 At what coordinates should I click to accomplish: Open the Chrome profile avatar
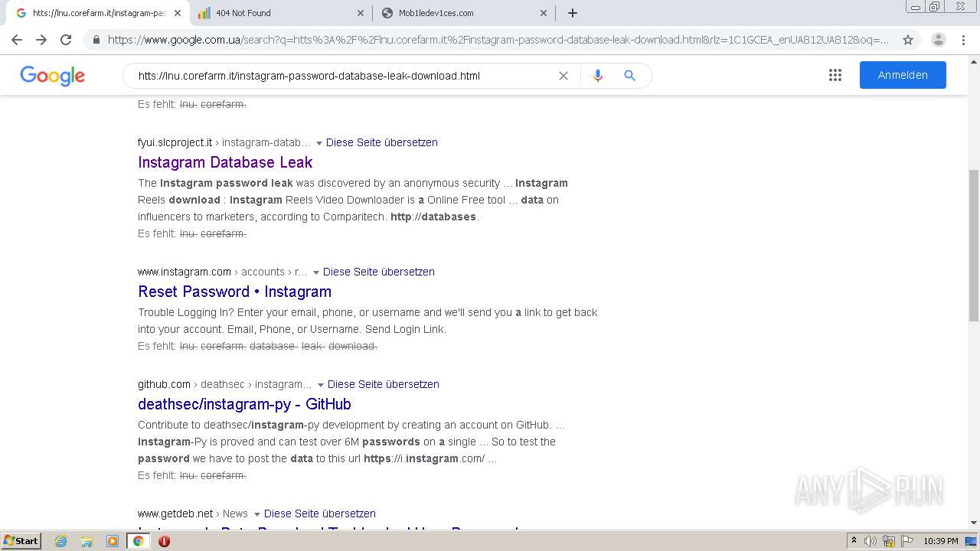939,40
